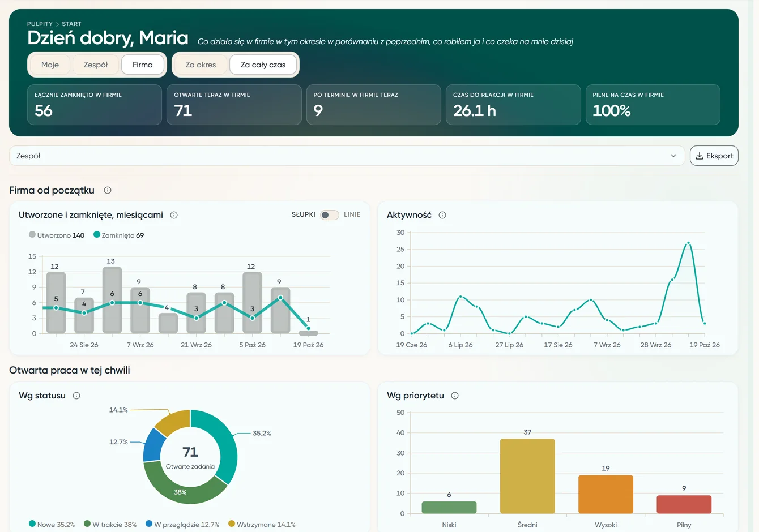The height and width of the screenshot is (532, 759).
Task: Switch to Zespół scope tab
Action: coord(96,65)
